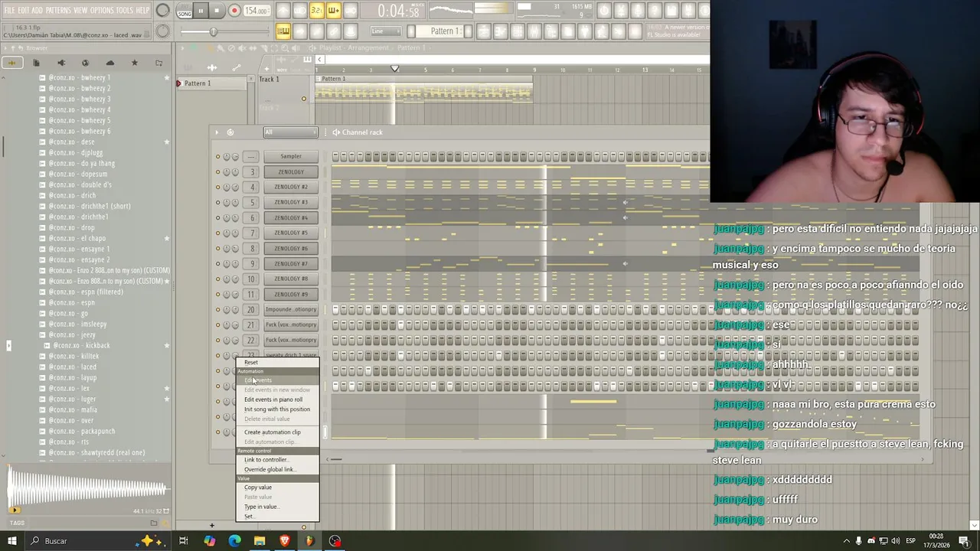This screenshot has width=980, height=551.
Task: Open the browser library globe tab
Action: (x=85, y=63)
